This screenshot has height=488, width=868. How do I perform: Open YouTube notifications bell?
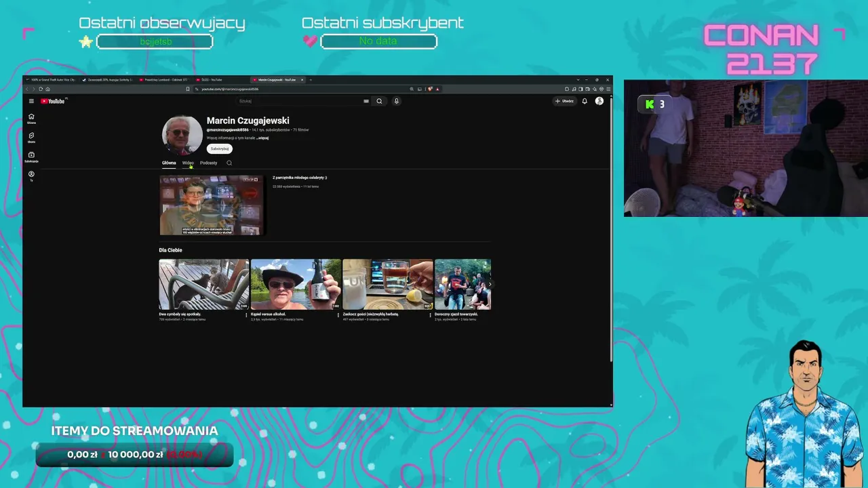click(585, 101)
